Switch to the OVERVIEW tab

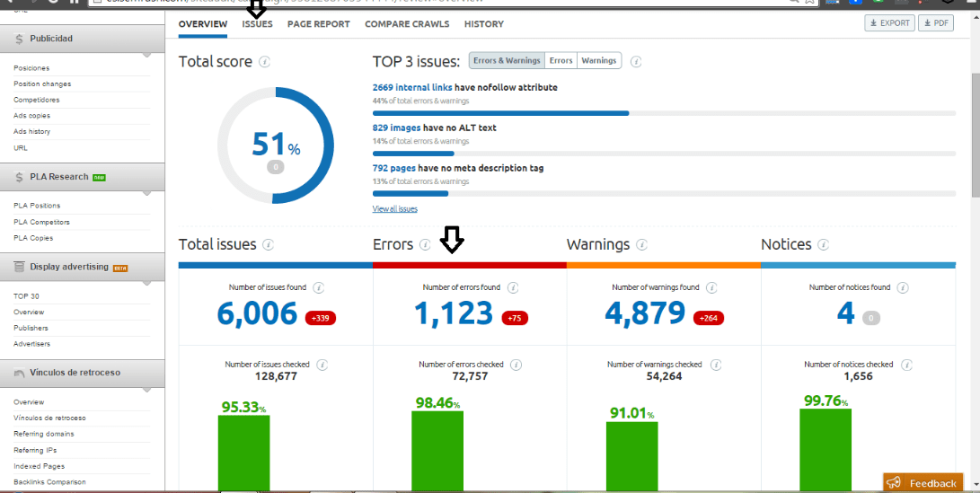(x=202, y=24)
